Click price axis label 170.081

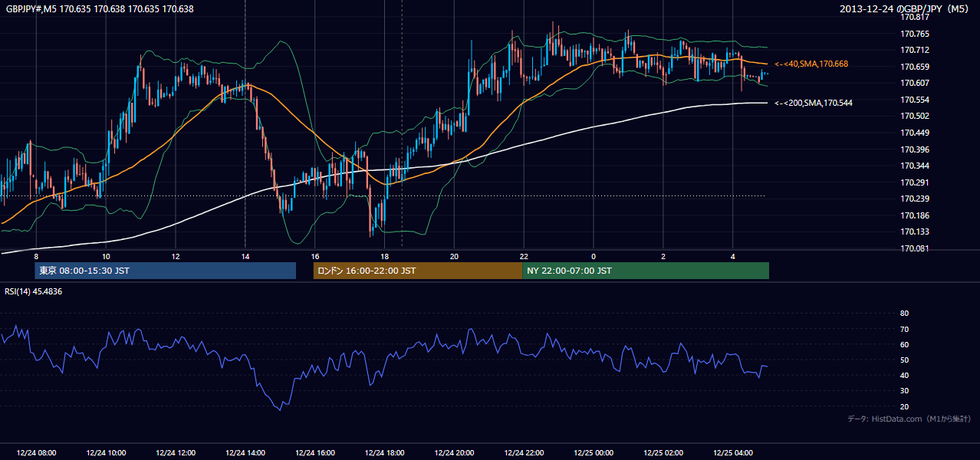pyautogui.click(x=915, y=248)
